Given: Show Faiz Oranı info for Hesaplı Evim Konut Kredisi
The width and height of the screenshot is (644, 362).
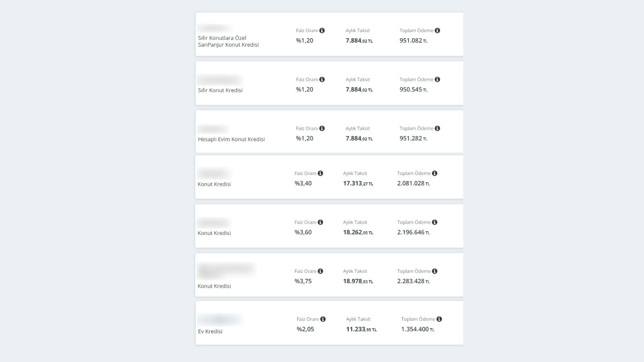Looking at the screenshot, I should pos(322,129).
